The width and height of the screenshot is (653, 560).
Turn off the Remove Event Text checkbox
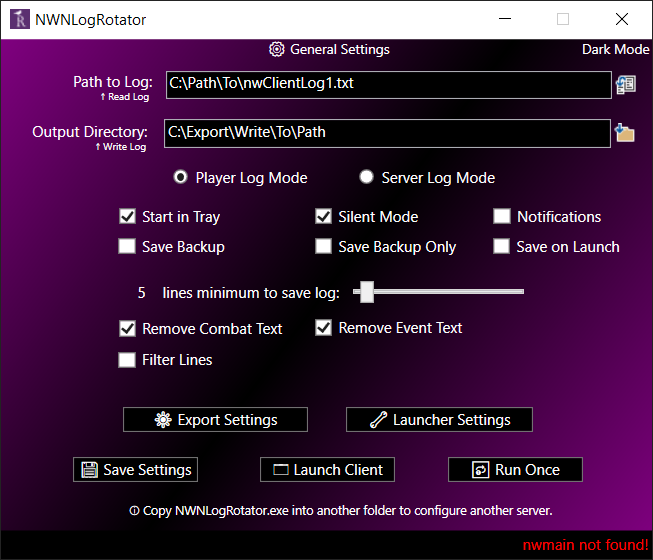(324, 328)
